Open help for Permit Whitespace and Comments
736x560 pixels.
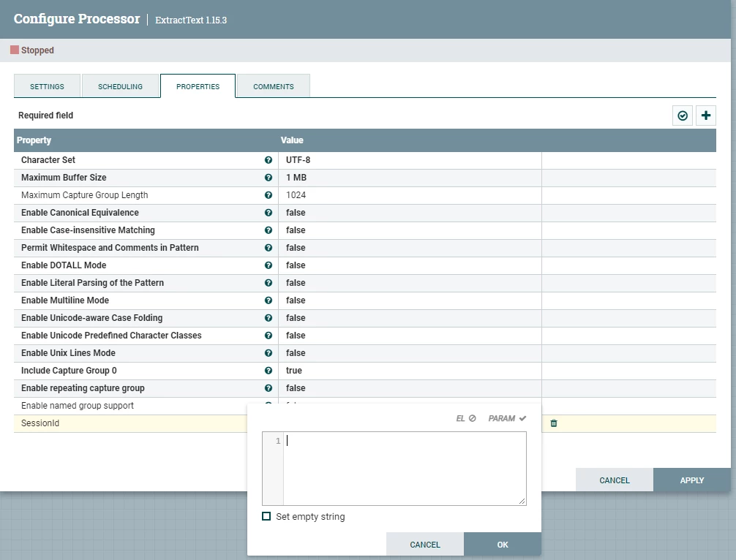(x=268, y=248)
